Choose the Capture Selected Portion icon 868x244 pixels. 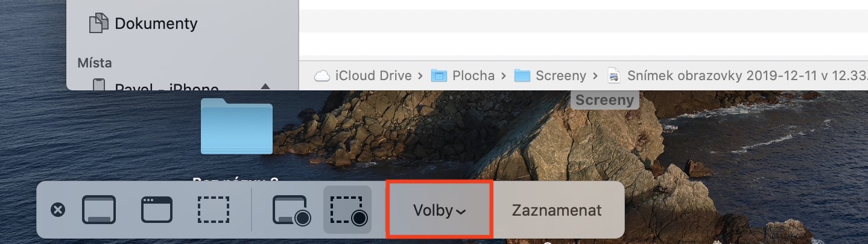(x=214, y=210)
